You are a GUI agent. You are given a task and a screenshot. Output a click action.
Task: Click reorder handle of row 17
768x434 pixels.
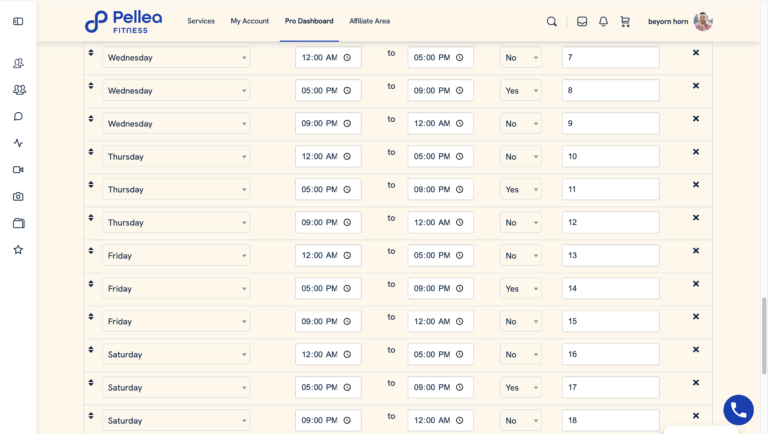91,383
